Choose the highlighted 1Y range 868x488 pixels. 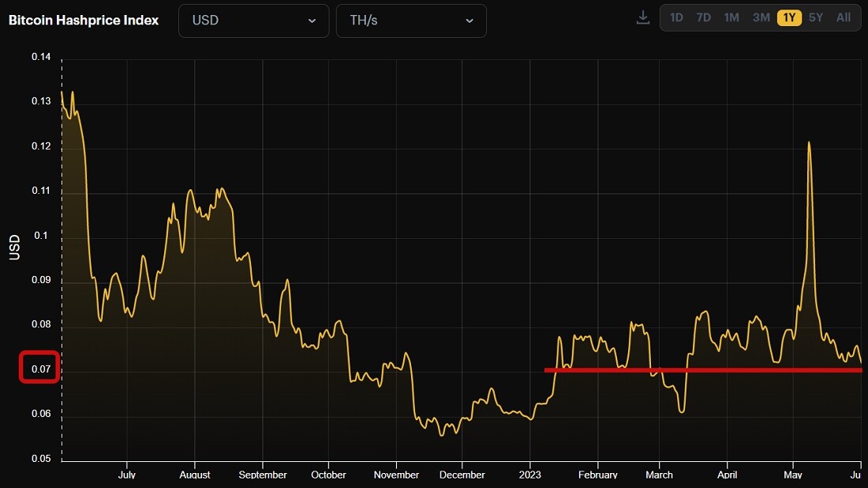[x=789, y=17]
